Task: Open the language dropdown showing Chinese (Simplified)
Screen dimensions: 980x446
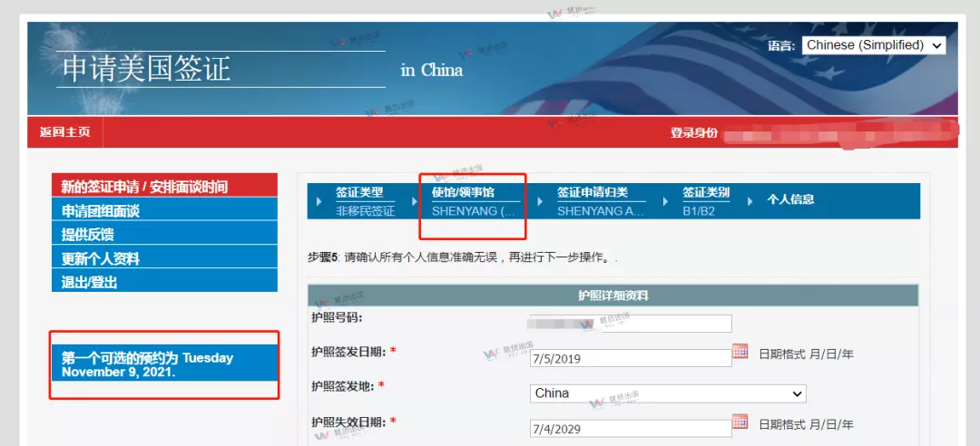Action: pyautogui.click(x=874, y=45)
